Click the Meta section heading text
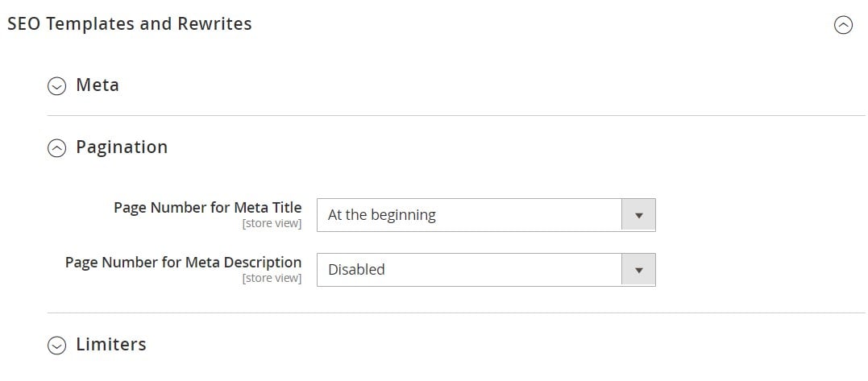The width and height of the screenshot is (868, 381). 98,85
